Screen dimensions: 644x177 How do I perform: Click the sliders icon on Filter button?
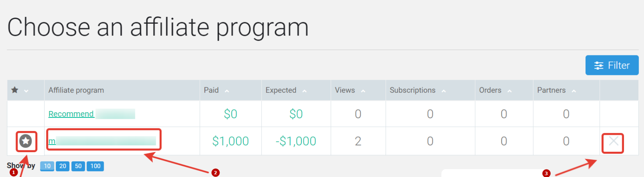599,66
